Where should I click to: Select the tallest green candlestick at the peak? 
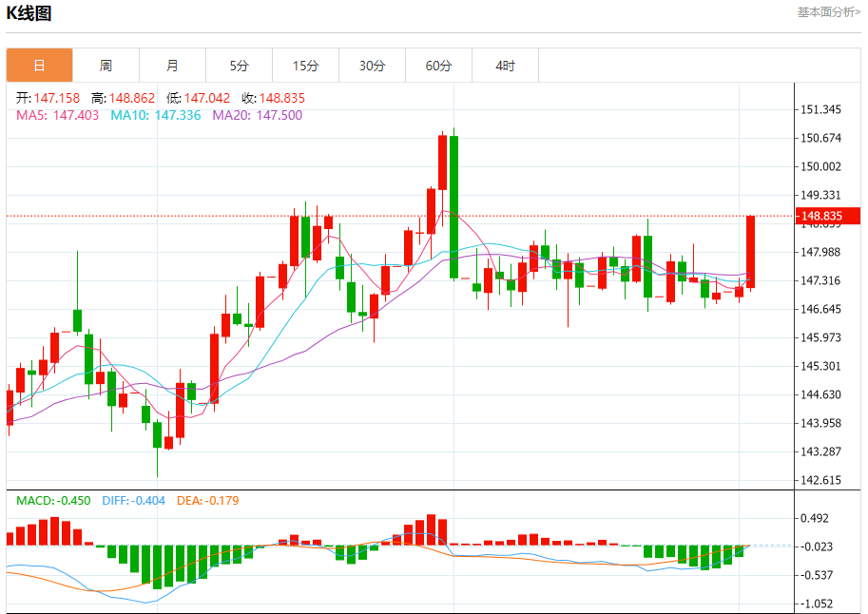point(453,206)
